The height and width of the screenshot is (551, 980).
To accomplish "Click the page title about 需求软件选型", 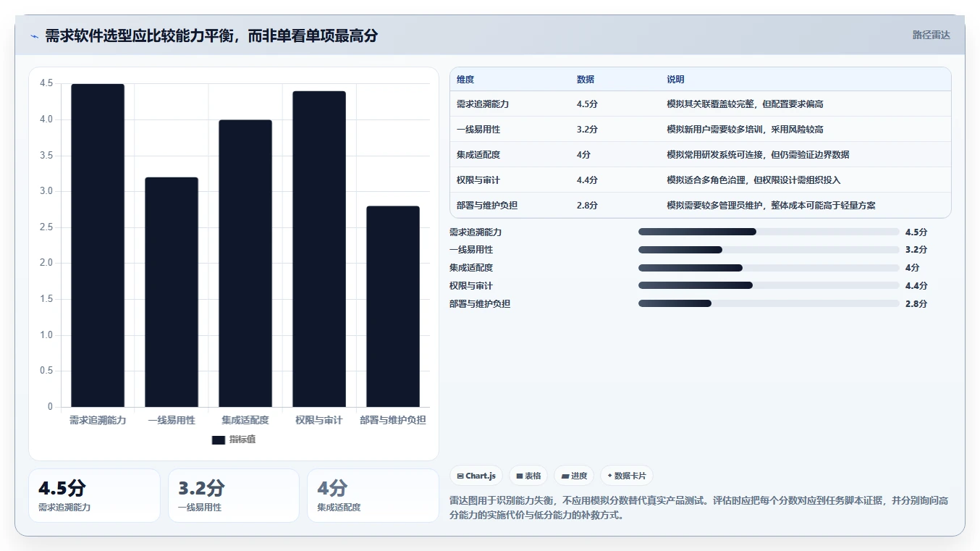I will coord(211,35).
